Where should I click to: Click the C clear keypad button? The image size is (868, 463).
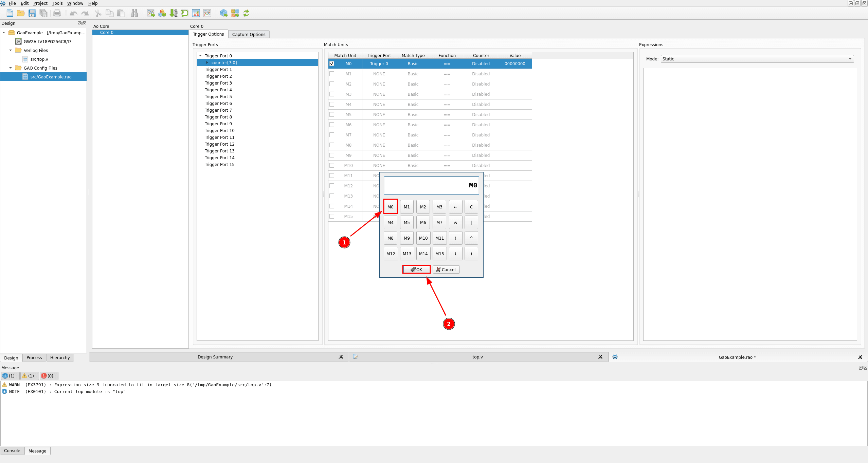(x=471, y=207)
